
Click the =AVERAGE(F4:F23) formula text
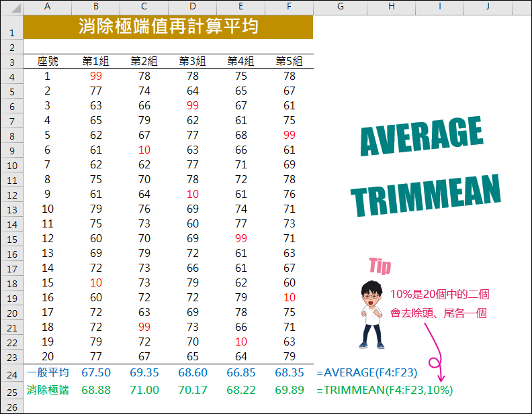[367, 372]
